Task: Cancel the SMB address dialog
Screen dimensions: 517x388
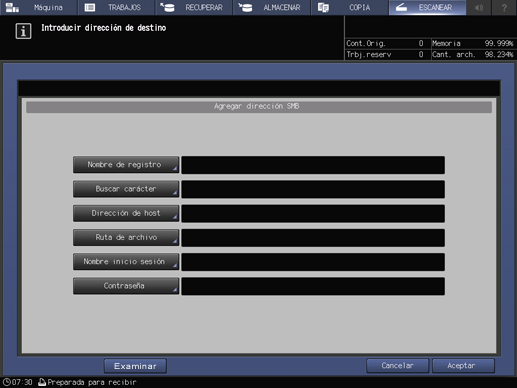Action: pyautogui.click(x=397, y=366)
